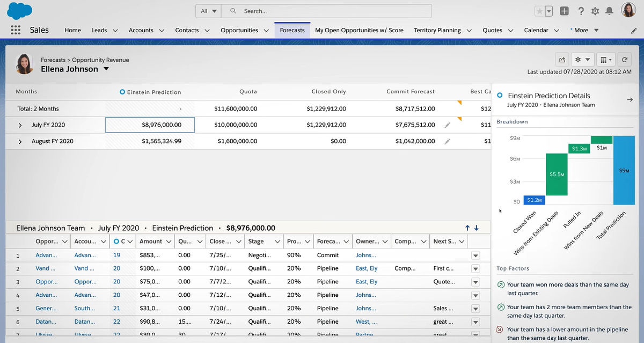Select the $1.2M Closed Won bar
The image size is (644, 343).
pos(534,200)
